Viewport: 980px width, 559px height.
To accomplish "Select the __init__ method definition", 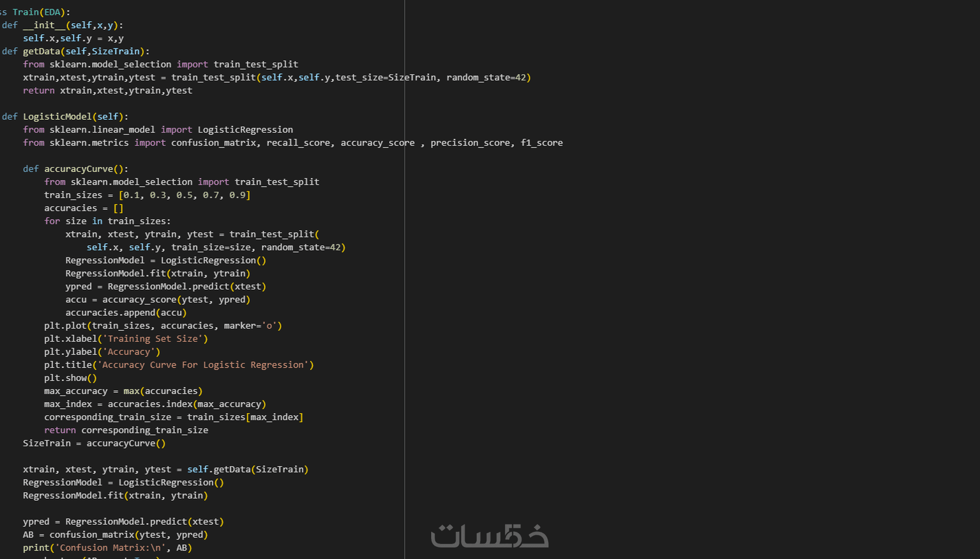I will [46, 25].
